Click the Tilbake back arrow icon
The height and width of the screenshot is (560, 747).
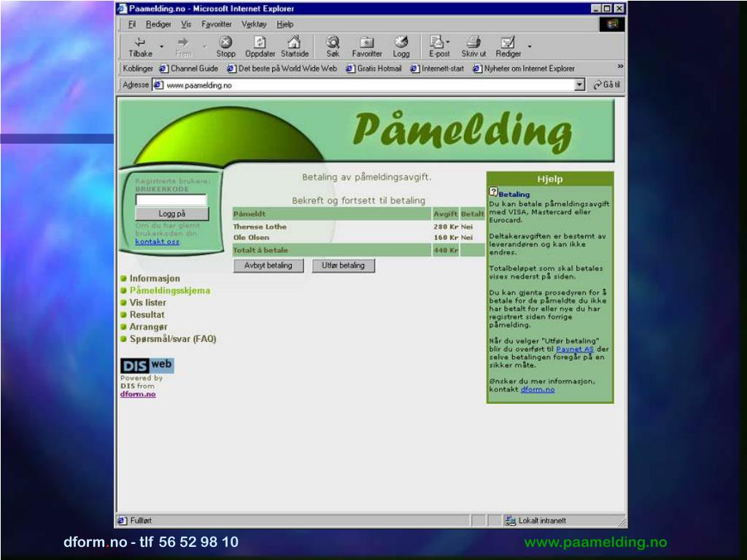(x=140, y=42)
